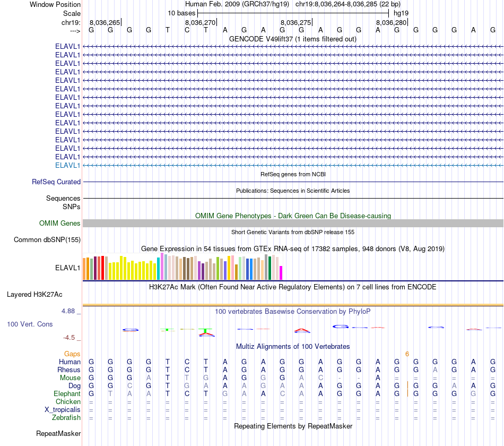Click the RefSeq genes from NCBI title

point(293,174)
